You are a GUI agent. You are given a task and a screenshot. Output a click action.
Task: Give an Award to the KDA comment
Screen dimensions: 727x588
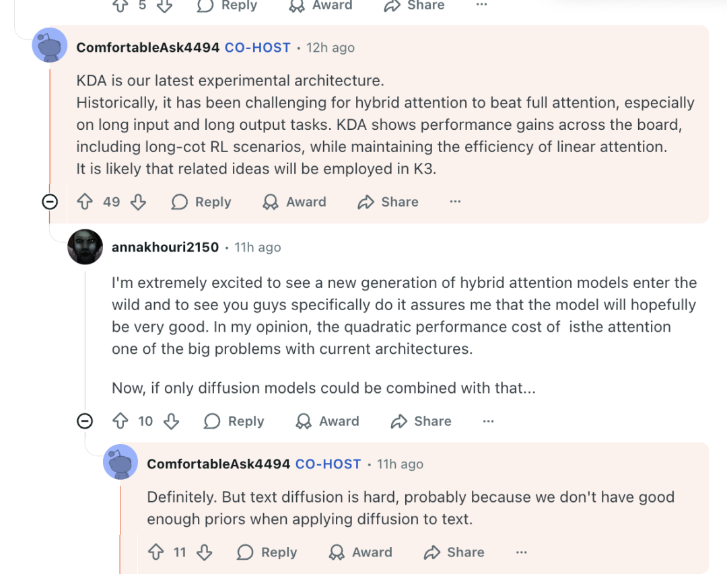tap(294, 202)
